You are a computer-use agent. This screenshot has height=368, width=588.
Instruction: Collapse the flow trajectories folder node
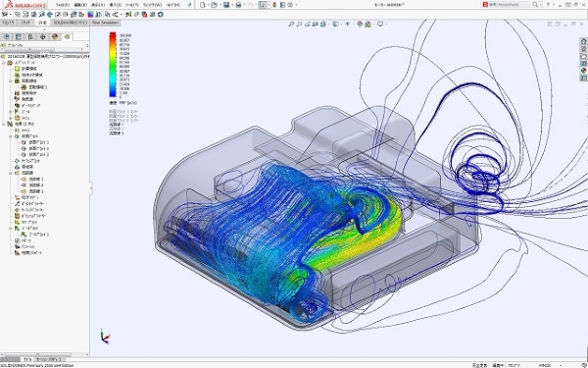(x=11, y=173)
